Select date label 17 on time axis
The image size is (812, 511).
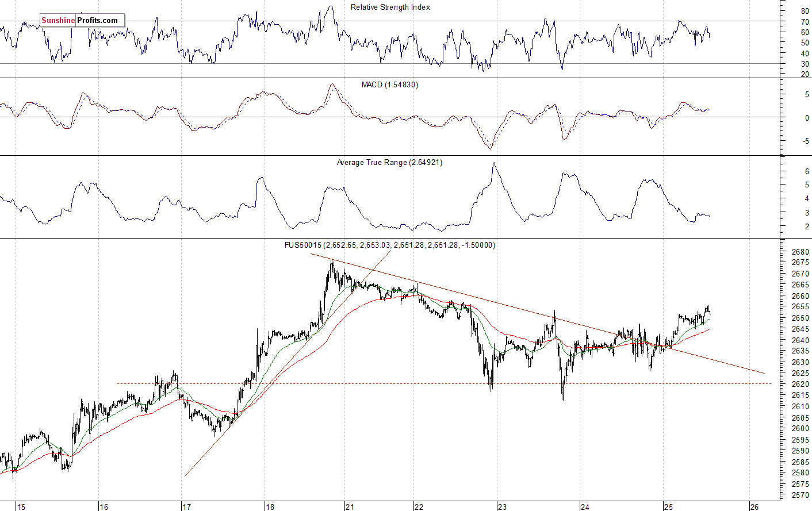tap(186, 507)
